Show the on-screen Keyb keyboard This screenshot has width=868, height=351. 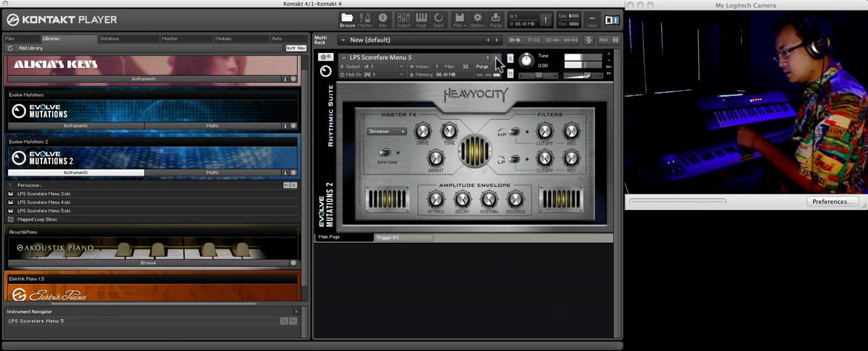pyautogui.click(x=421, y=20)
